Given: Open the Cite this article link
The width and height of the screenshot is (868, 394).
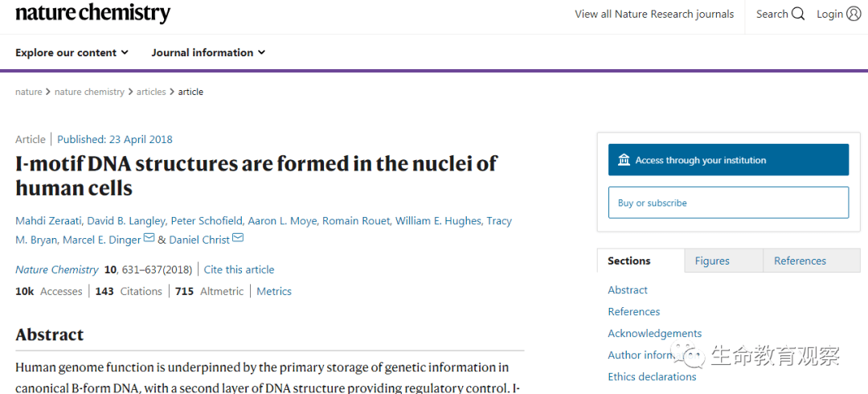Looking at the screenshot, I should (240, 270).
